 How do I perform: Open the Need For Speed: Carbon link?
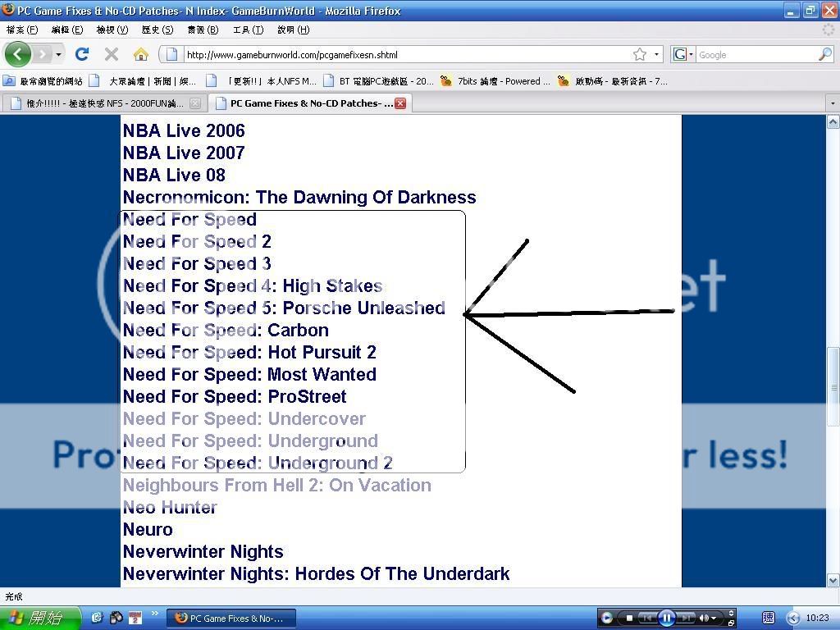226,331
